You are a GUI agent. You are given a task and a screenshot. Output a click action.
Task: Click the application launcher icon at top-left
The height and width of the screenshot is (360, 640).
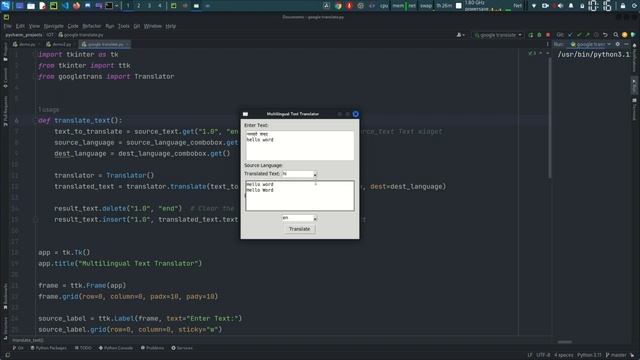pyautogui.click(x=5, y=6)
